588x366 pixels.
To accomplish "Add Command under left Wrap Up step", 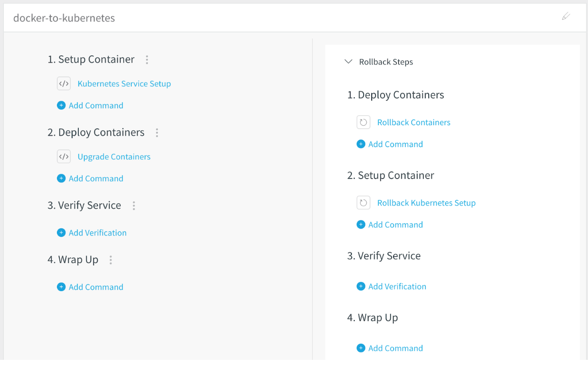I will coord(90,287).
